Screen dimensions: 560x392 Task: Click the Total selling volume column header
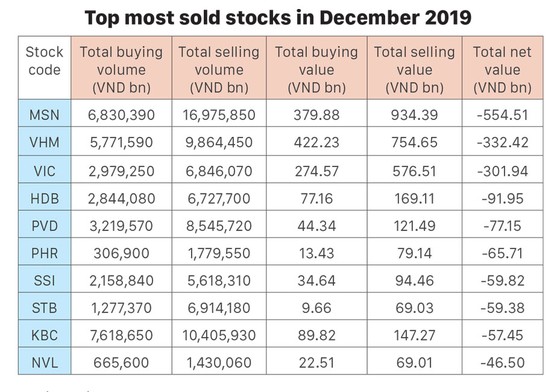pyautogui.click(x=219, y=68)
